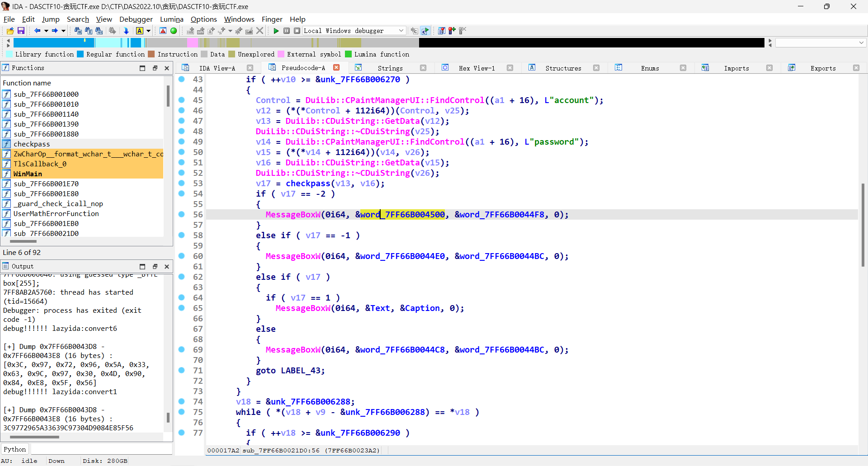Viewport: 868px width, 466px height.
Task: Click the Python console language button
Action: tap(15, 449)
